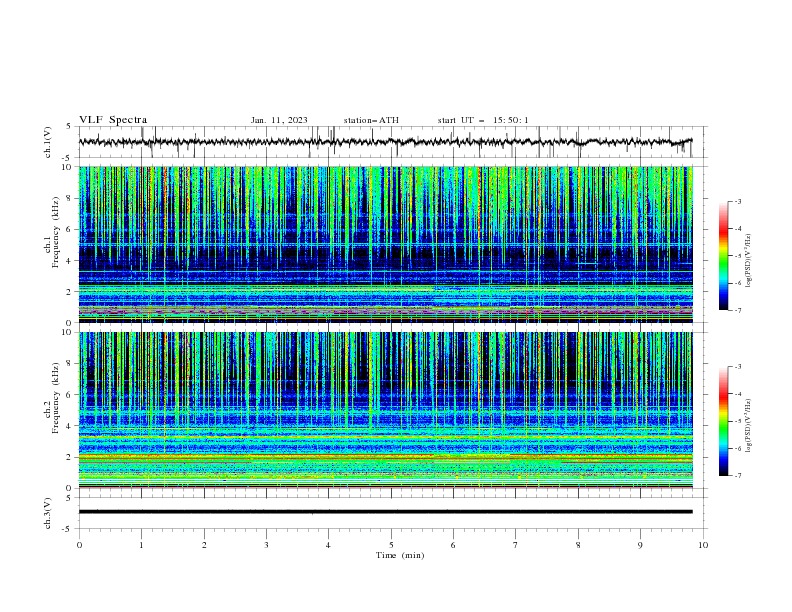Click the "ch.3(V)" axis label

pos(48,513)
